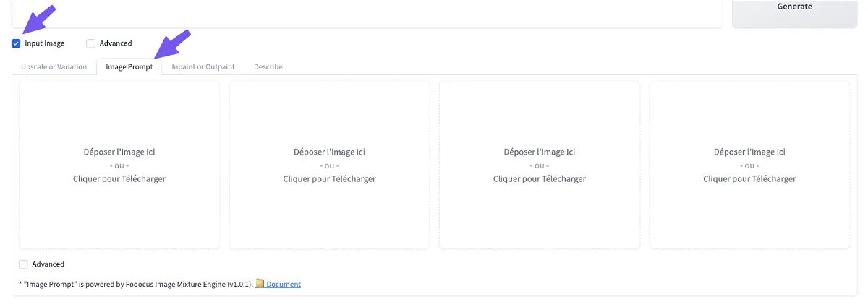The height and width of the screenshot is (307, 868).
Task: Click the first image upload box
Action: pos(119,116)
